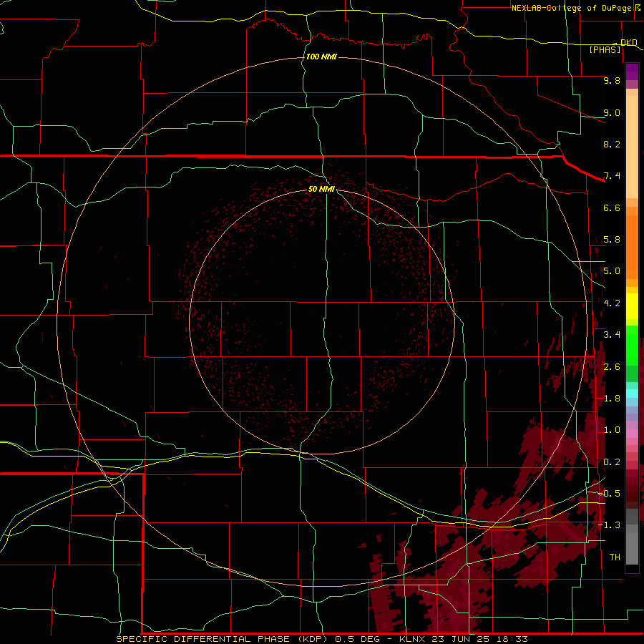The image size is (644, 644).
Task: Pick the yellow segment of the color scale
Action: (x=632, y=306)
